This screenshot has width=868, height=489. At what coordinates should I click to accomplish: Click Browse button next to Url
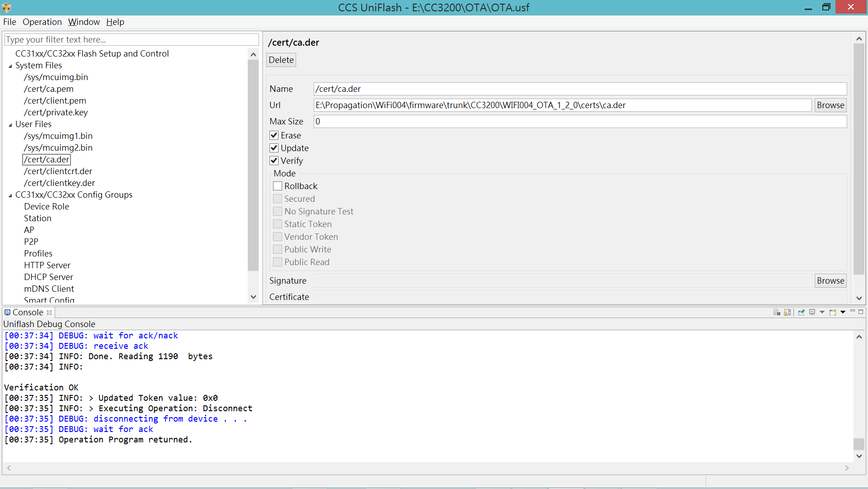click(x=830, y=105)
